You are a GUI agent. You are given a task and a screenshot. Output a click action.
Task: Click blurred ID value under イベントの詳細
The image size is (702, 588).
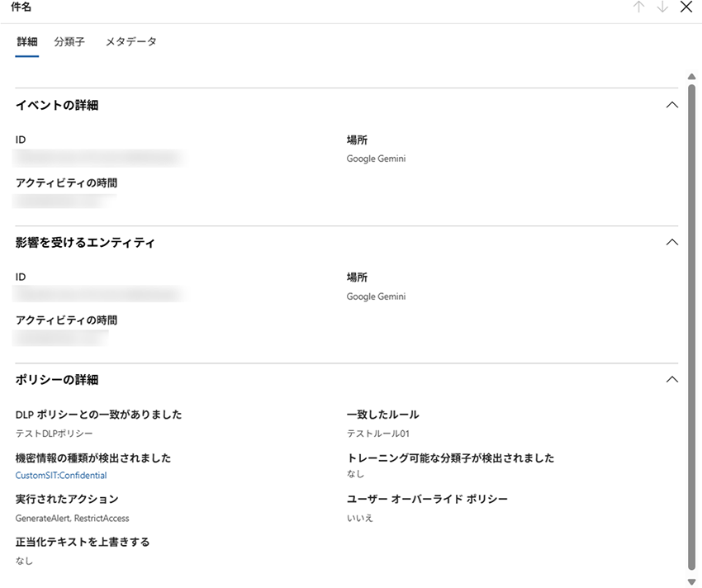click(97, 157)
